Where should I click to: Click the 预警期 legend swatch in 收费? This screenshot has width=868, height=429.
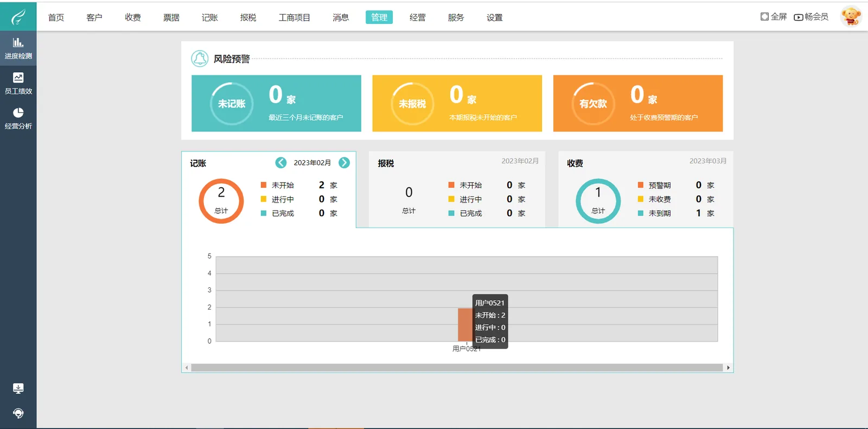641,185
